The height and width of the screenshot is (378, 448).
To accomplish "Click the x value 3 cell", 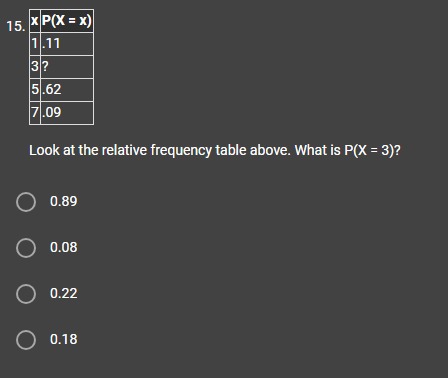I will [35, 67].
